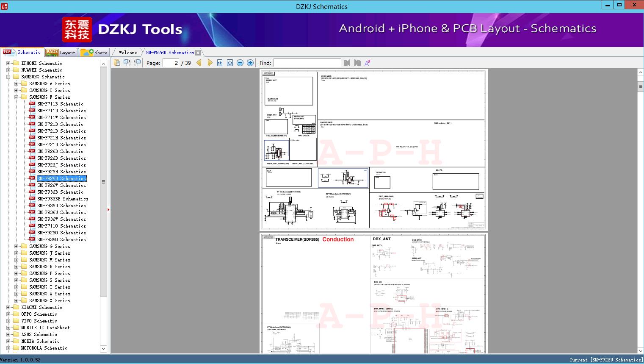The height and width of the screenshot is (364, 644).
Task: Go to the previous page arrow
Action: (199, 63)
